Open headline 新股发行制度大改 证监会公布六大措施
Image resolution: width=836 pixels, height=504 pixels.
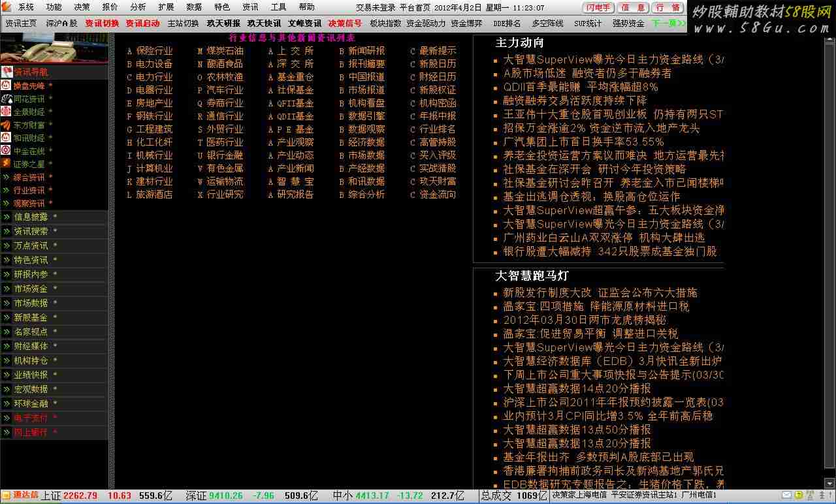(600, 292)
